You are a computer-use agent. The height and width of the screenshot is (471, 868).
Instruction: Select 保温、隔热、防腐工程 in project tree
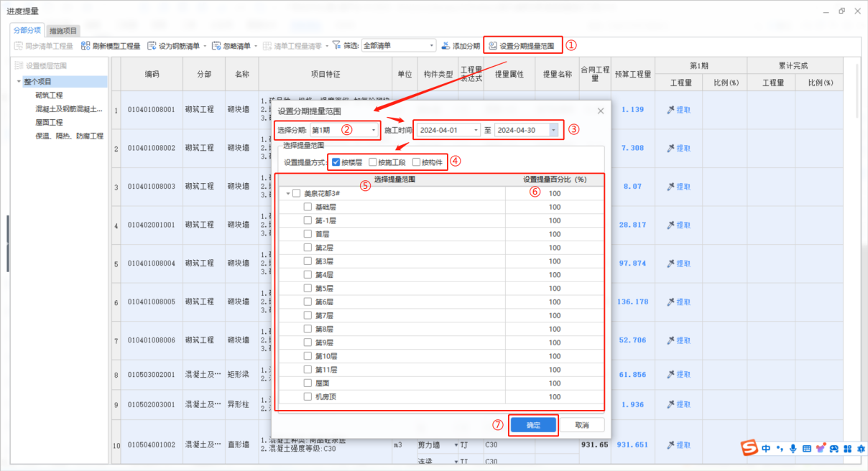tap(69, 136)
